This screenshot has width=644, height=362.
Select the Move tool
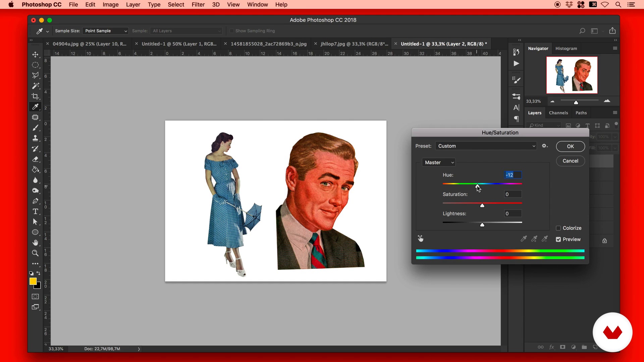point(35,54)
